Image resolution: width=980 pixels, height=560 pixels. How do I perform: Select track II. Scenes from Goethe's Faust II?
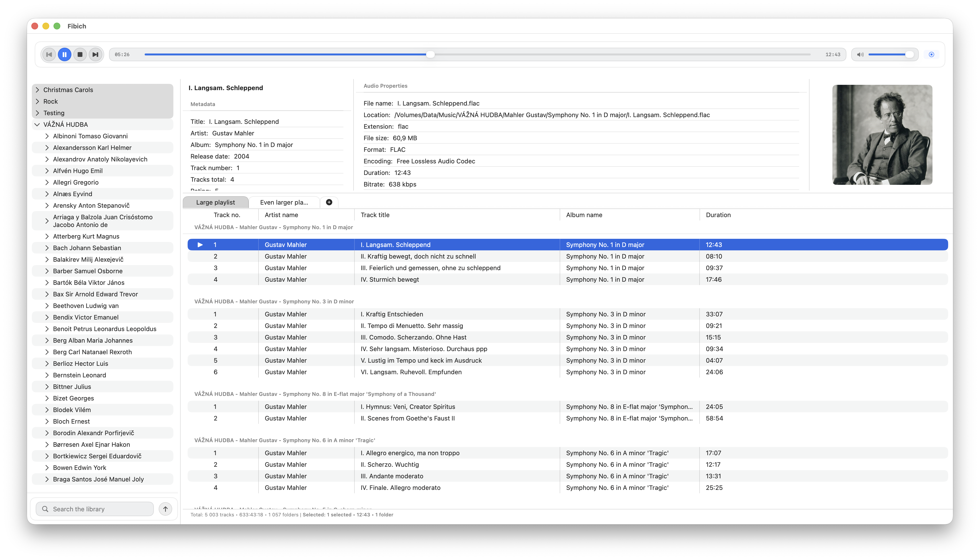567,418
